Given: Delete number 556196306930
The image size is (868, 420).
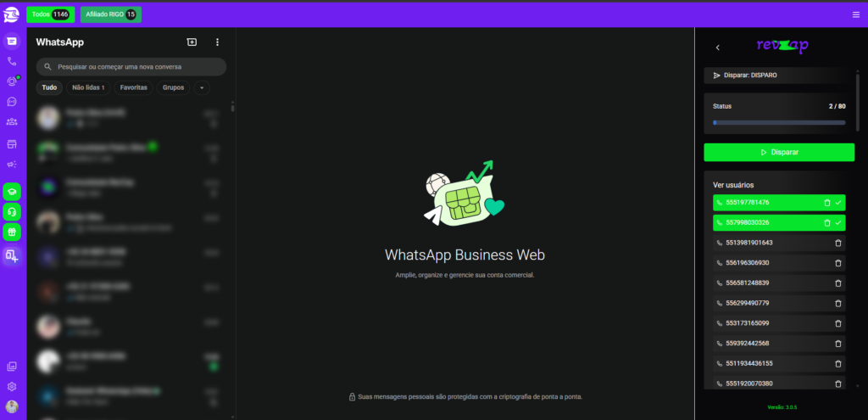Looking at the screenshot, I should (838, 263).
